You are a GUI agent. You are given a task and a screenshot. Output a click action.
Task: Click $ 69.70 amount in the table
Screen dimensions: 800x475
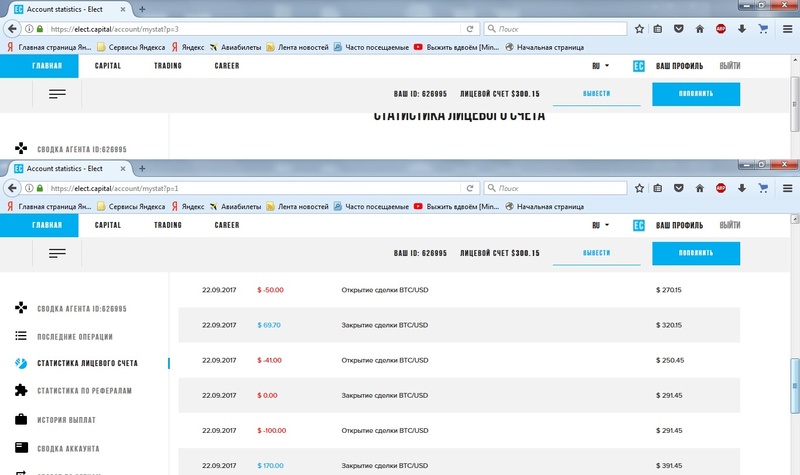(x=269, y=325)
